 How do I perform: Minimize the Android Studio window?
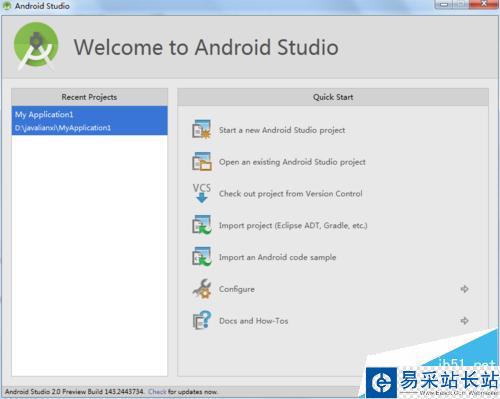pyautogui.click(x=444, y=4)
